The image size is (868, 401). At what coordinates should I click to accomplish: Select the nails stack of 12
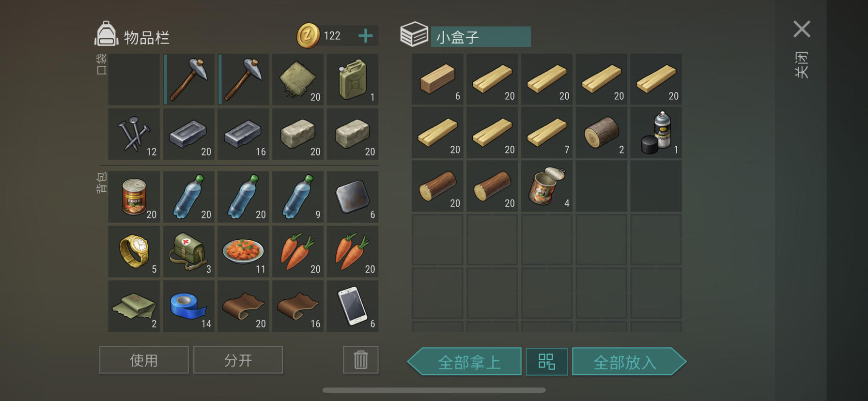[x=134, y=134]
